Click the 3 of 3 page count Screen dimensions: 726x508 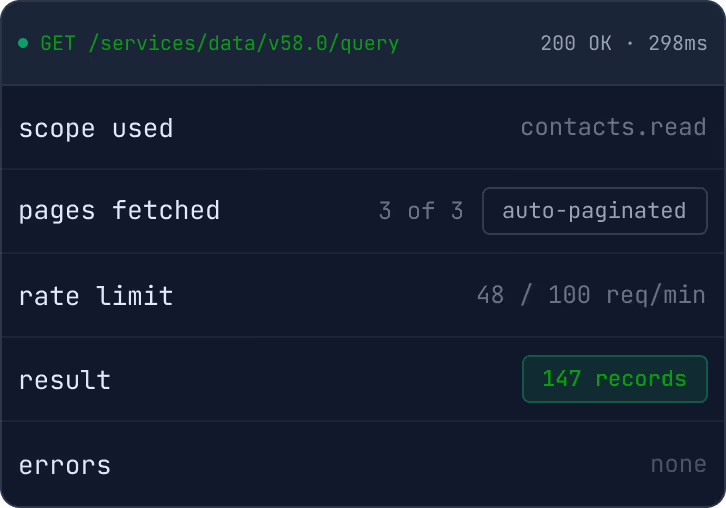pos(421,211)
